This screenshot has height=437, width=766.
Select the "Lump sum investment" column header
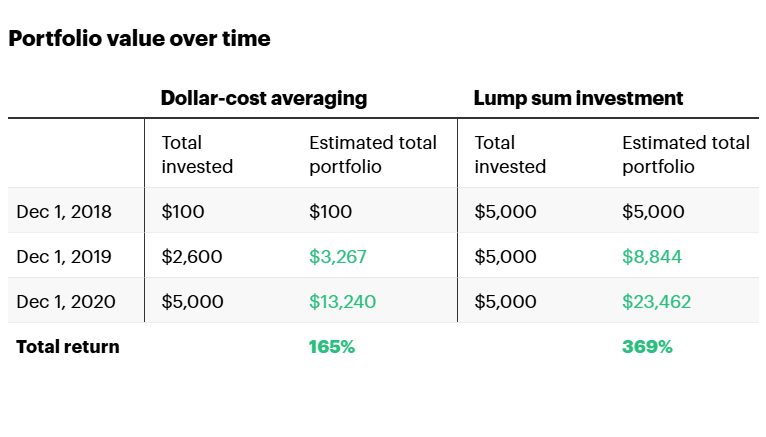coord(578,98)
